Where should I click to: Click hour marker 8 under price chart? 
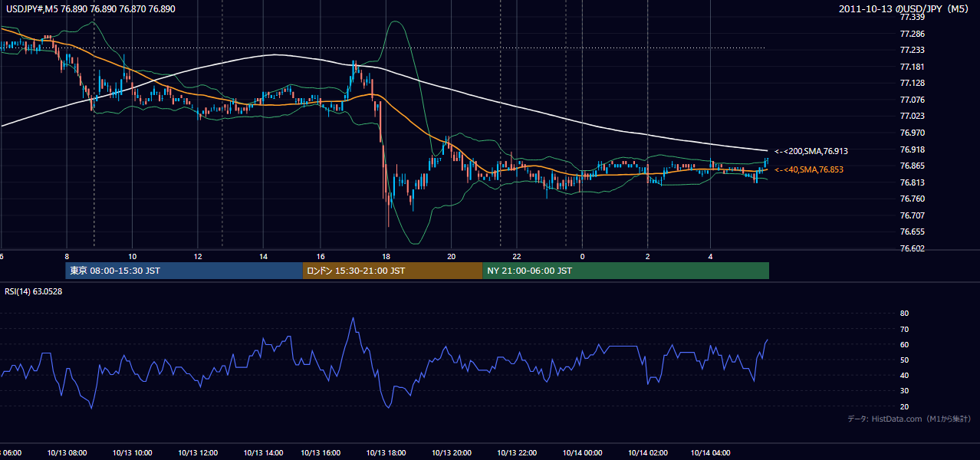click(67, 256)
